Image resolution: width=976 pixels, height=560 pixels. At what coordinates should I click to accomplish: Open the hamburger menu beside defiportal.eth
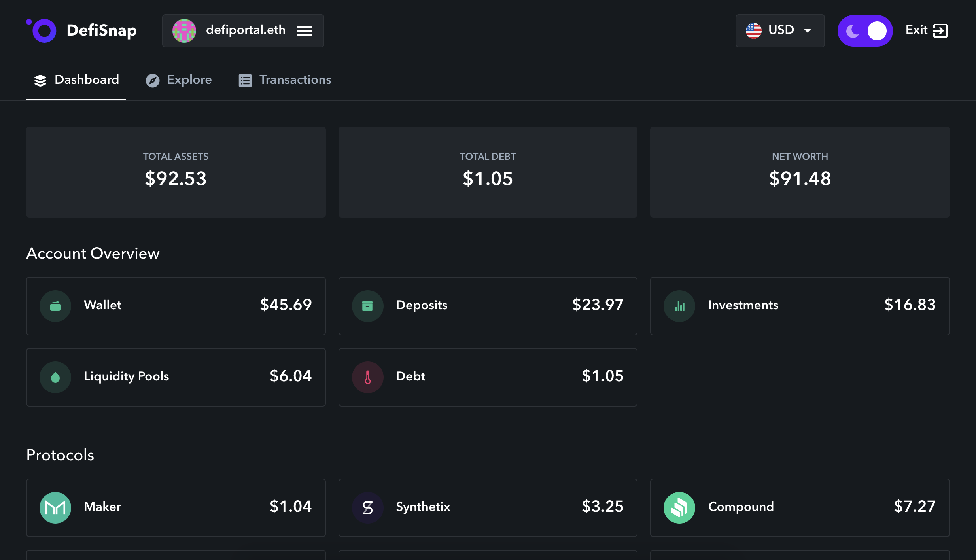tap(304, 30)
